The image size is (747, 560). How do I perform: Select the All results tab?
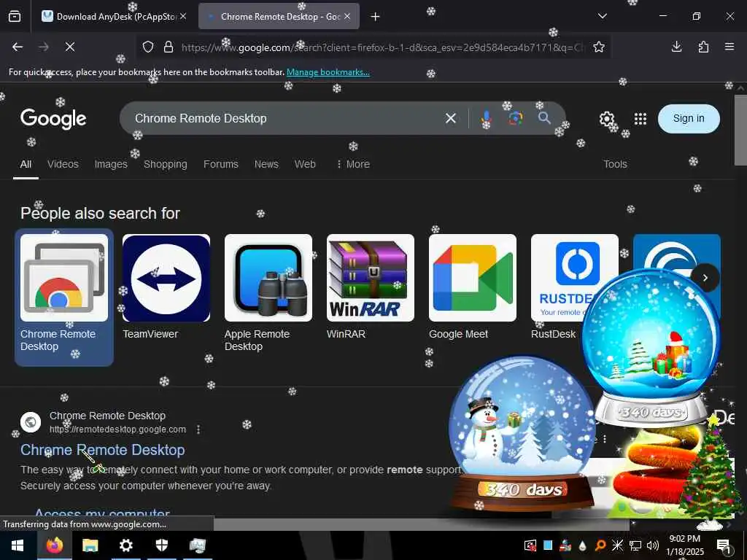click(x=26, y=164)
